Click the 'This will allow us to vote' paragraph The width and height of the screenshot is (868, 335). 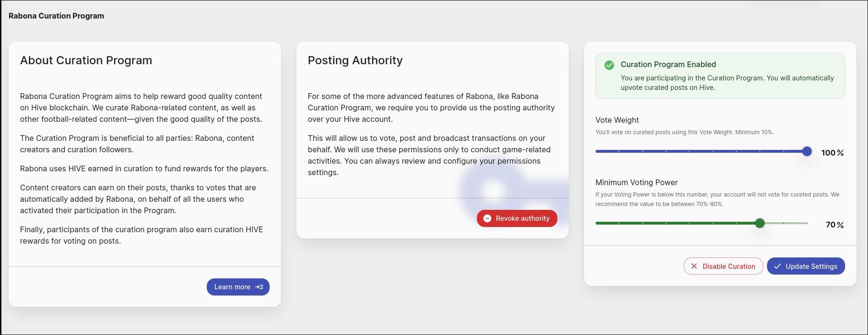point(429,155)
